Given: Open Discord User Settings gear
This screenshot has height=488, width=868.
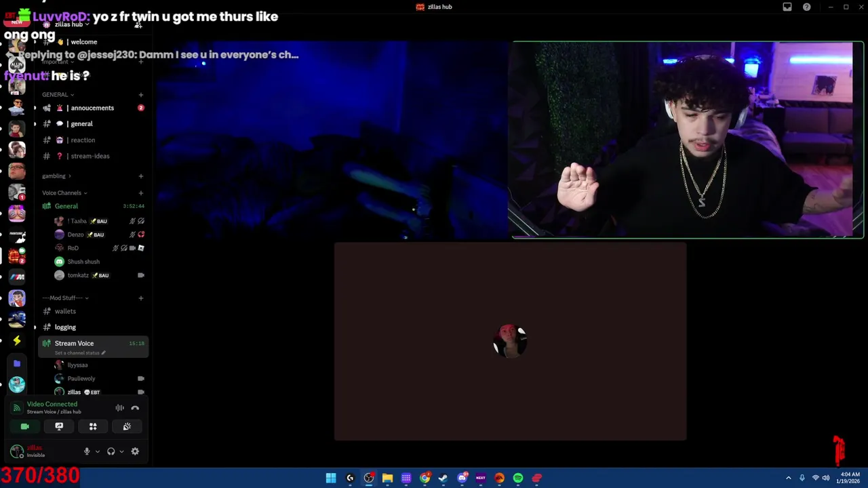Looking at the screenshot, I should click(135, 451).
